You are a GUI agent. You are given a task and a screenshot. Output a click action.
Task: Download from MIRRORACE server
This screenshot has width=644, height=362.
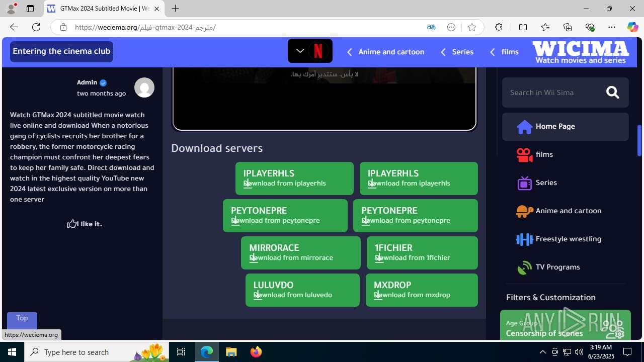(x=301, y=252)
